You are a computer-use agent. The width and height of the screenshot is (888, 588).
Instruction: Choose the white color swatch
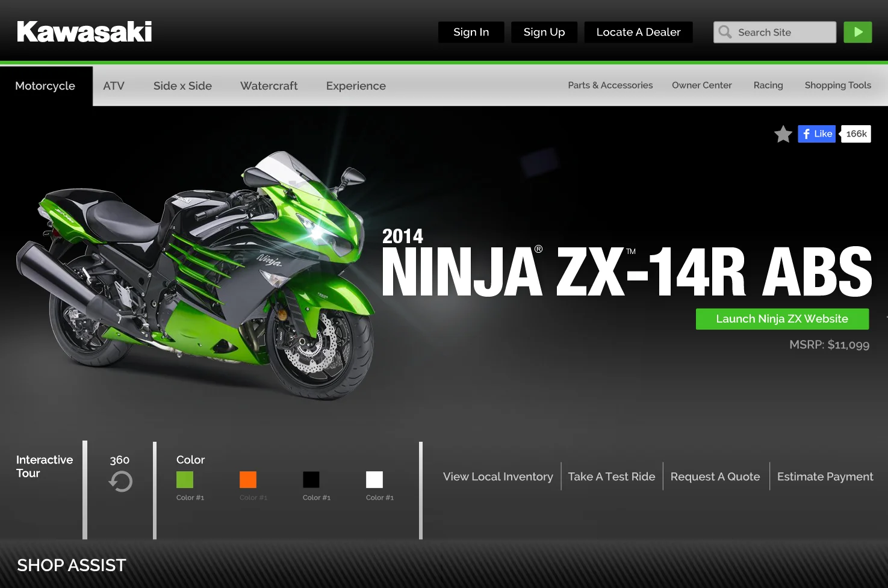coord(374,480)
